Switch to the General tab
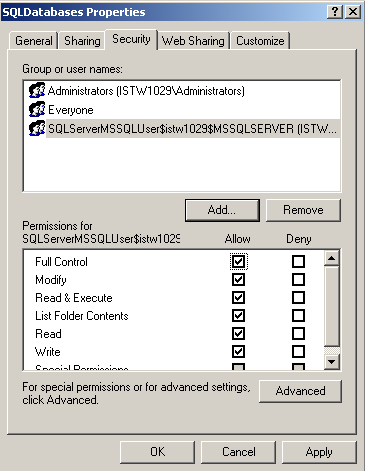Screen dimensions: 365x471 pyautogui.click(x=34, y=41)
